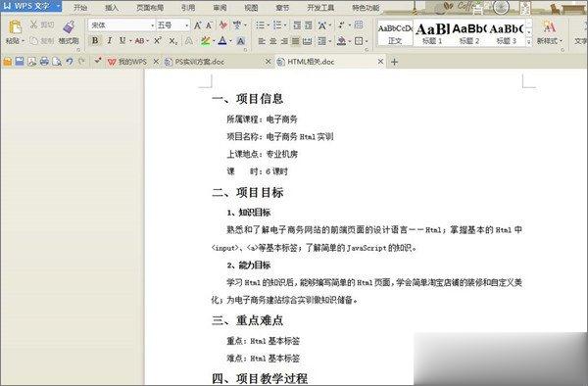Click the distributed alignment icon
This screenshot has width=588, height=386.
click(307, 41)
